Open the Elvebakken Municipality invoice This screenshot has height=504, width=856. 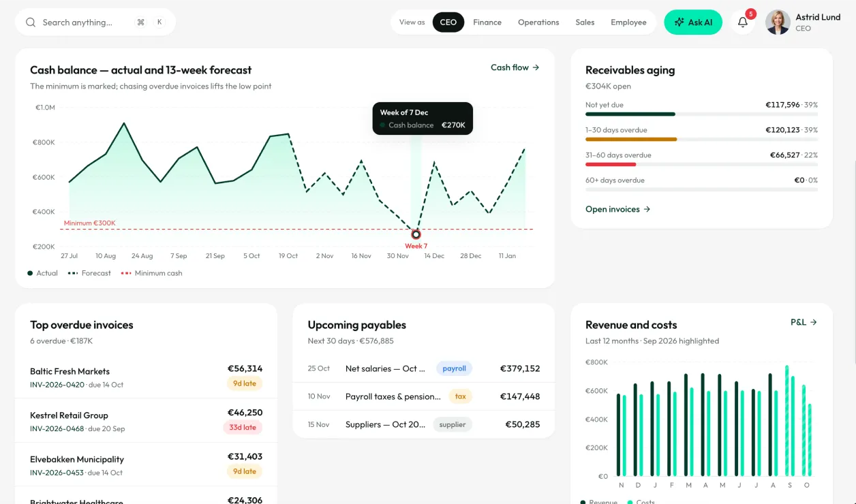click(x=146, y=464)
